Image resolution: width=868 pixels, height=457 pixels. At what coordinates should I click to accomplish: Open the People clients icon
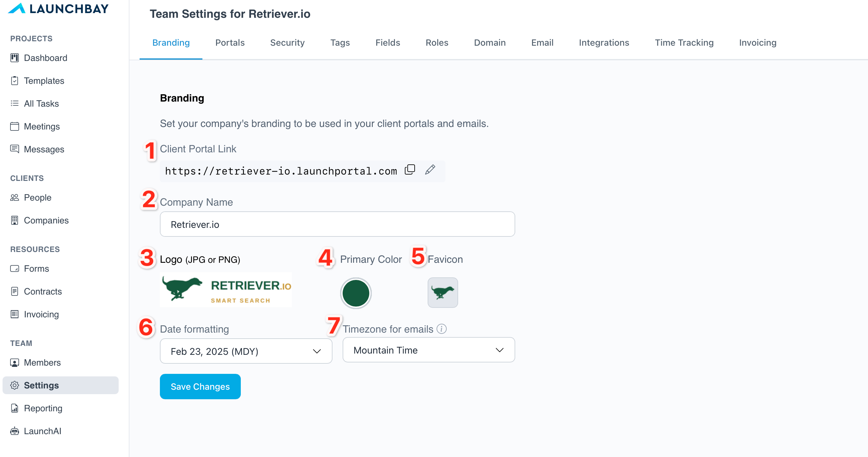(x=15, y=197)
